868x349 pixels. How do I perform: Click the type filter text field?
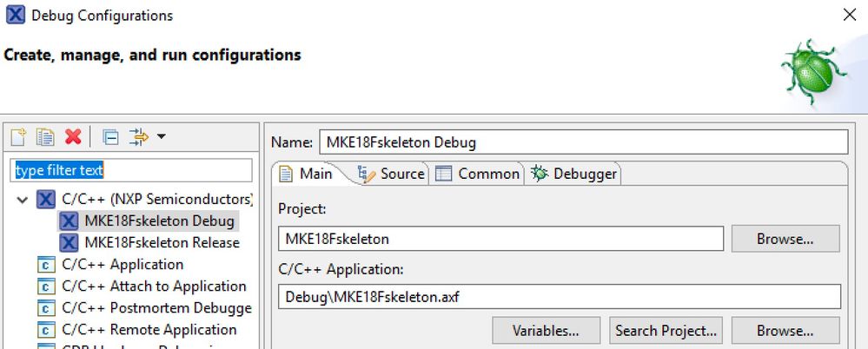click(131, 171)
